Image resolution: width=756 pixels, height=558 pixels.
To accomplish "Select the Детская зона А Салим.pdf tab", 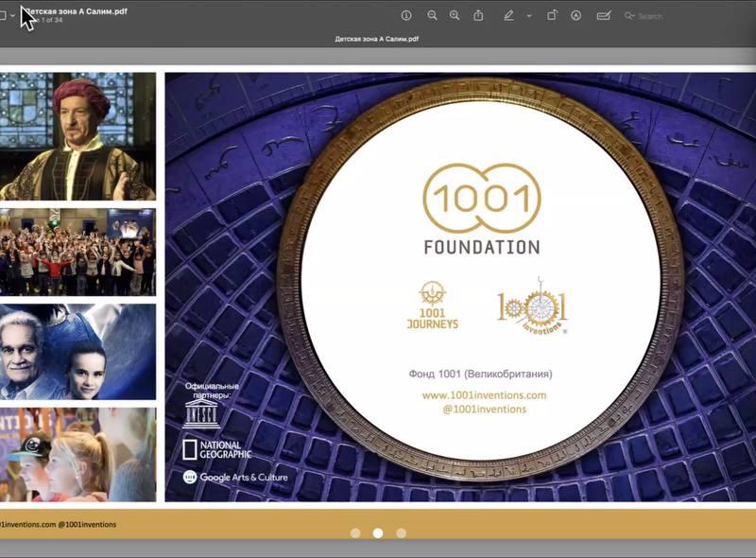I will pos(376,39).
